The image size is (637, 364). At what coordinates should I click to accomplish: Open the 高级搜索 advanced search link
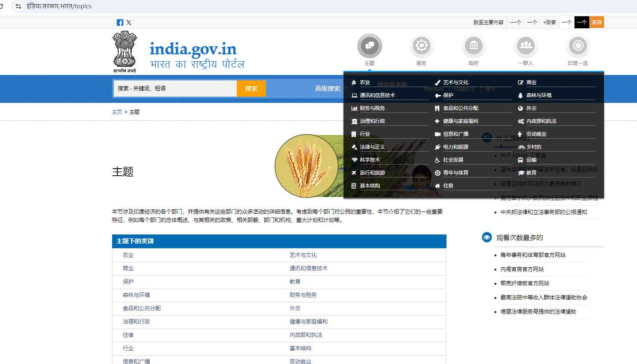(x=328, y=88)
